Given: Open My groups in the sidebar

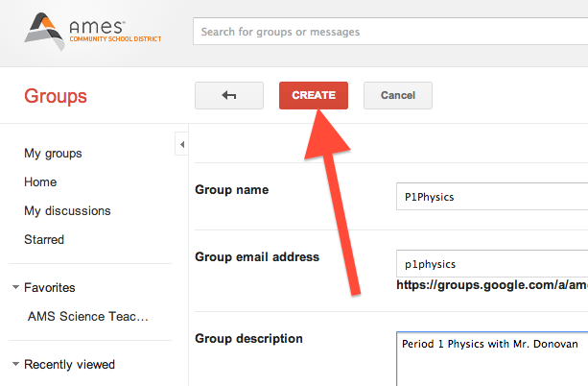Looking at the screenshot, I should [53, 154].
